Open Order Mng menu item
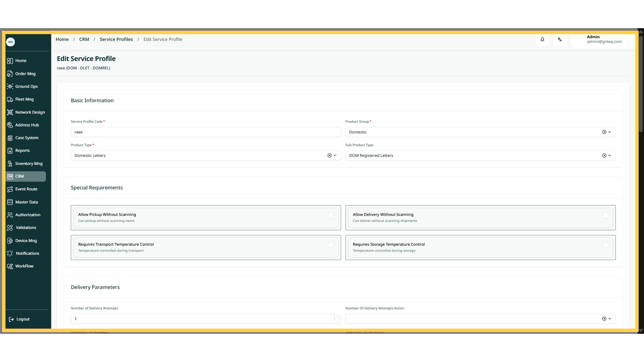Screen dimensions: 644x362 point(25,74)
